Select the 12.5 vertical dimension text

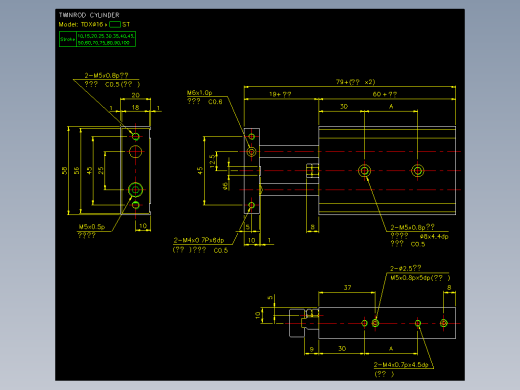[x=212, y=161]
